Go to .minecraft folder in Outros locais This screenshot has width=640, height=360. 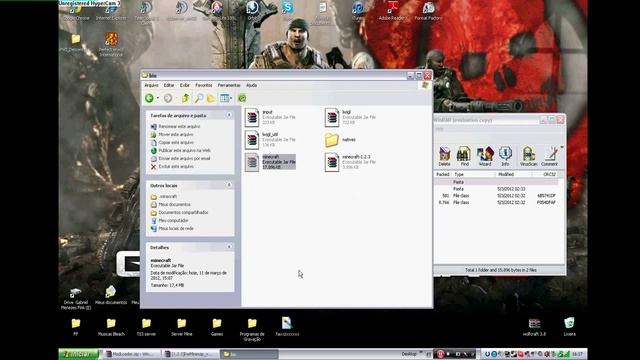pyautogui.click(x=168, y=196)
